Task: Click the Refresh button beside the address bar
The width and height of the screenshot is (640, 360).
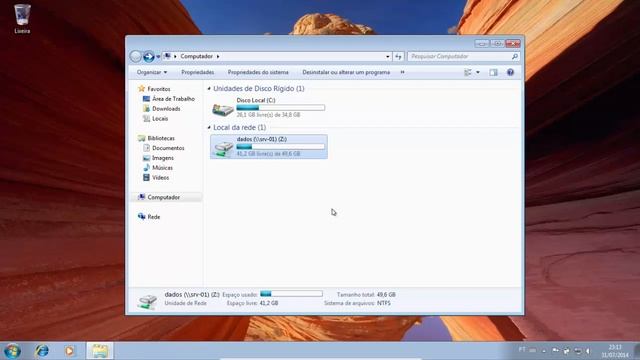Action: [x=398, y=56]
